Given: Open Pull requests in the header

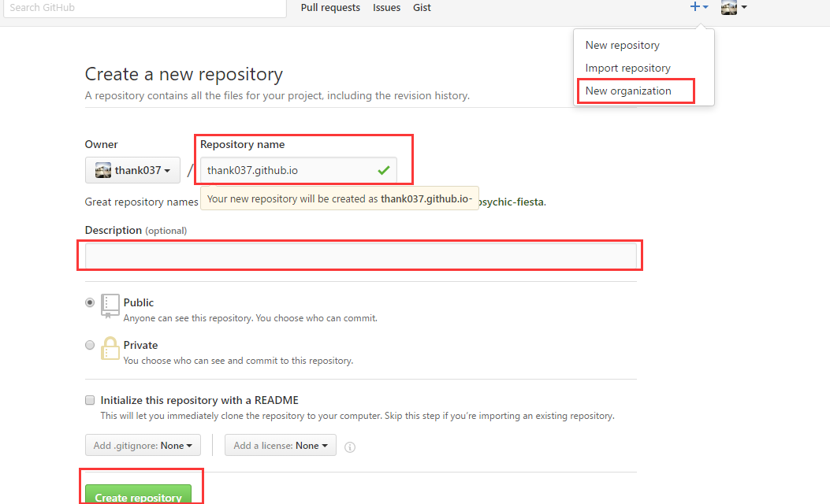Looking at the screenshot, I should point(330,8).
